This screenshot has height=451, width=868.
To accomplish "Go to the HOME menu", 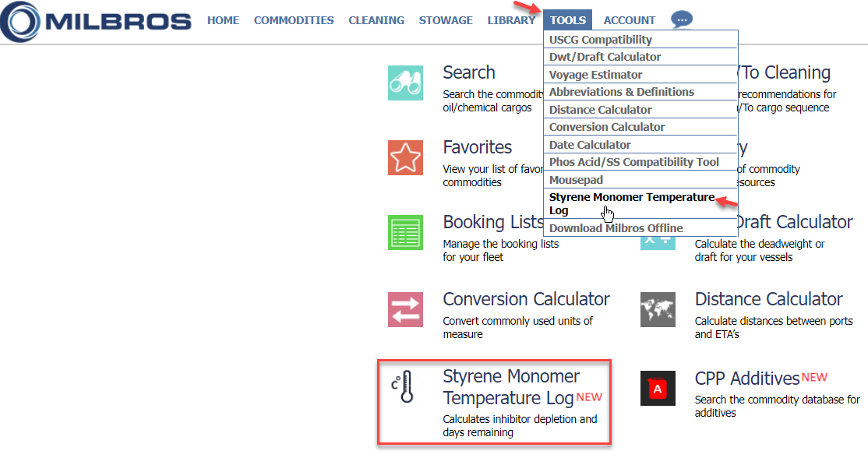I will [223, 20].
